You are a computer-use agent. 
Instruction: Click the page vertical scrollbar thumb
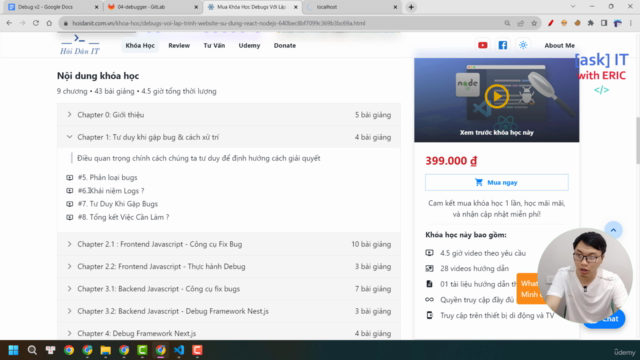pyautogui.click(x=637, y=141)
